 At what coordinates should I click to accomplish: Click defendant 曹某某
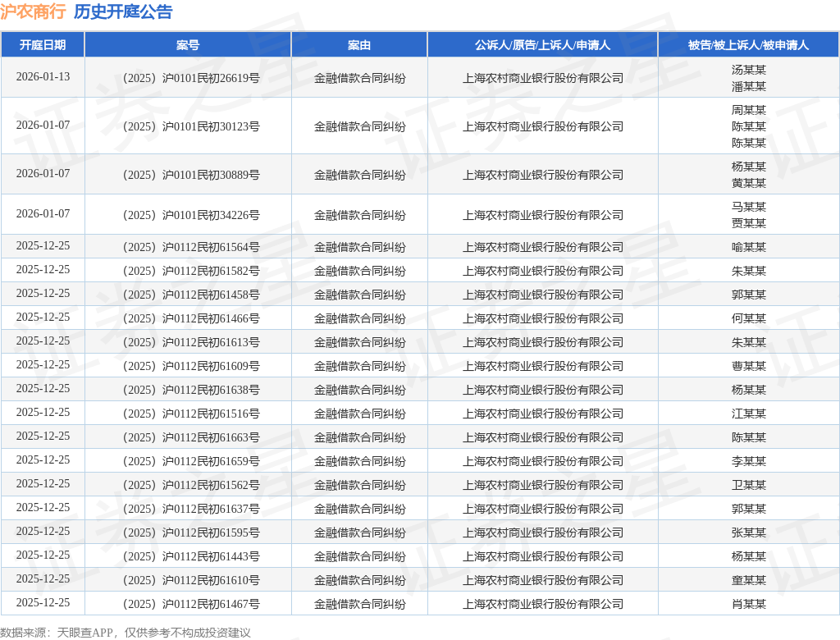click(x=748, y=366)
